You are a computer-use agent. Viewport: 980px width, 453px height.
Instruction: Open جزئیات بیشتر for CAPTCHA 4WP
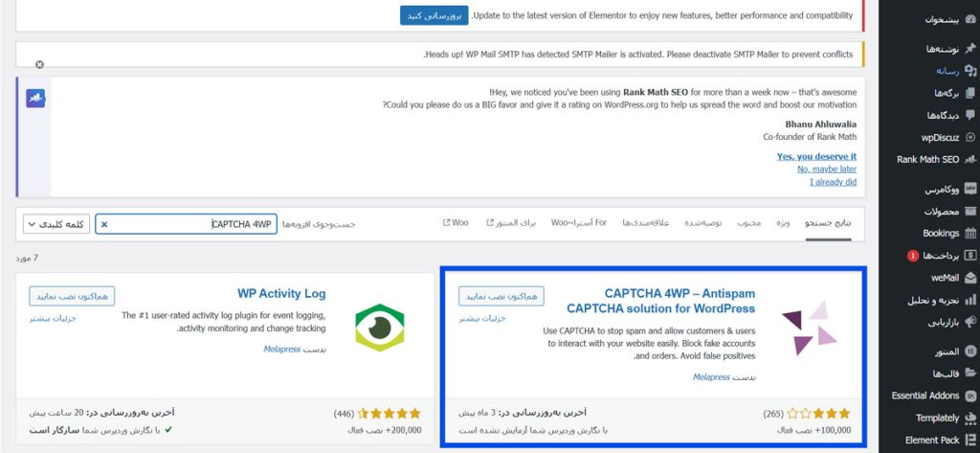click(x=482, y=318)
